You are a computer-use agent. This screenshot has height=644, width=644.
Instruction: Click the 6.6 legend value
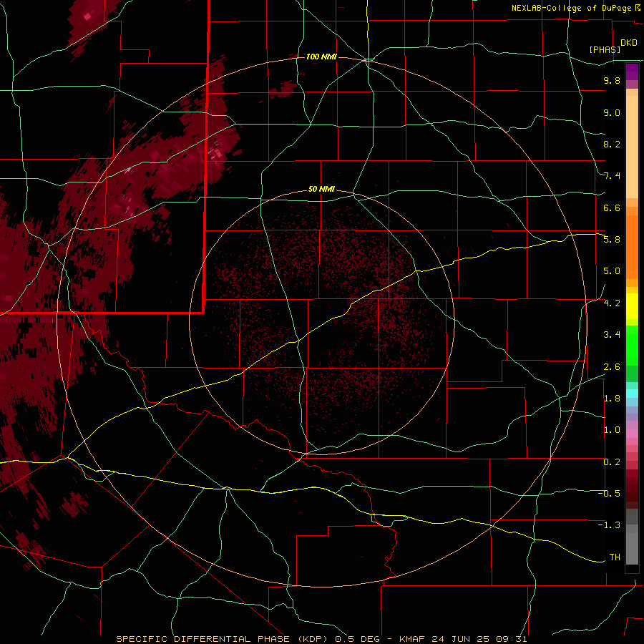[612, 208]
